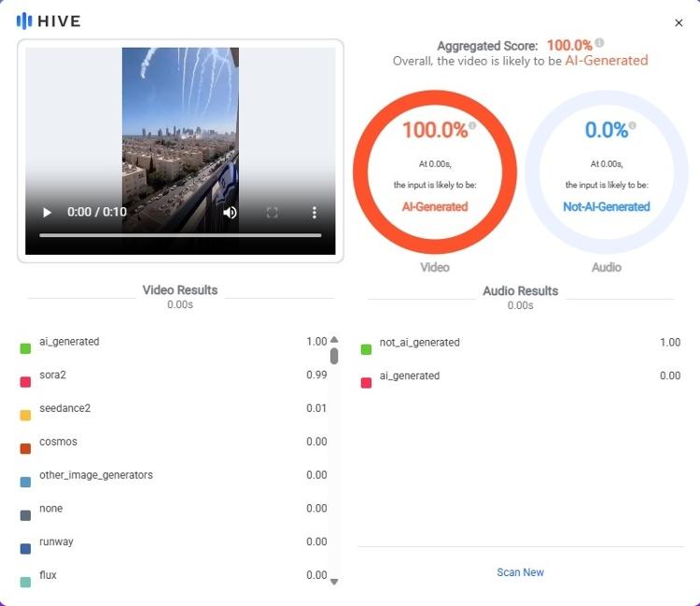The image size is (700, 606).
Task: Play the video preview
Action: (47, 212)
